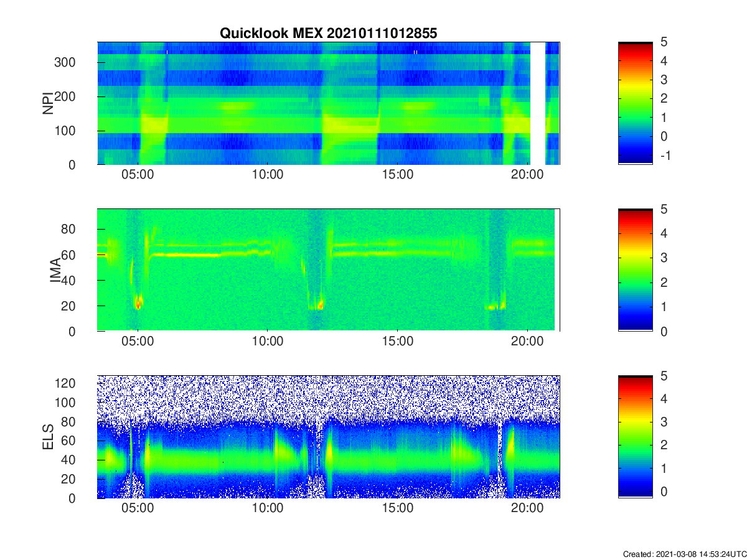This screenshot has height=560, width=747.
Task: Select the NPI axis label
Action: pos(48,103)
